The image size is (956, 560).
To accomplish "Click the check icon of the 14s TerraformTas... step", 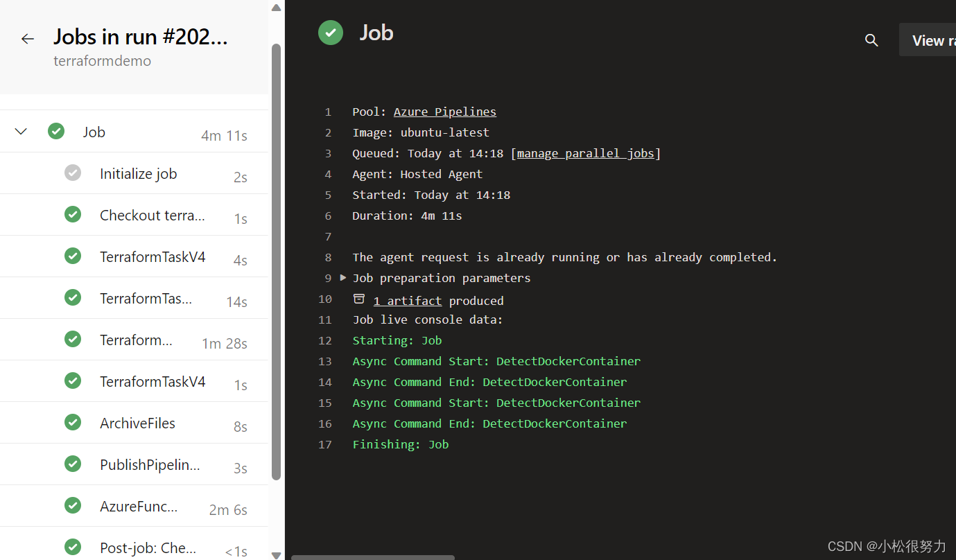I will 73,297.
